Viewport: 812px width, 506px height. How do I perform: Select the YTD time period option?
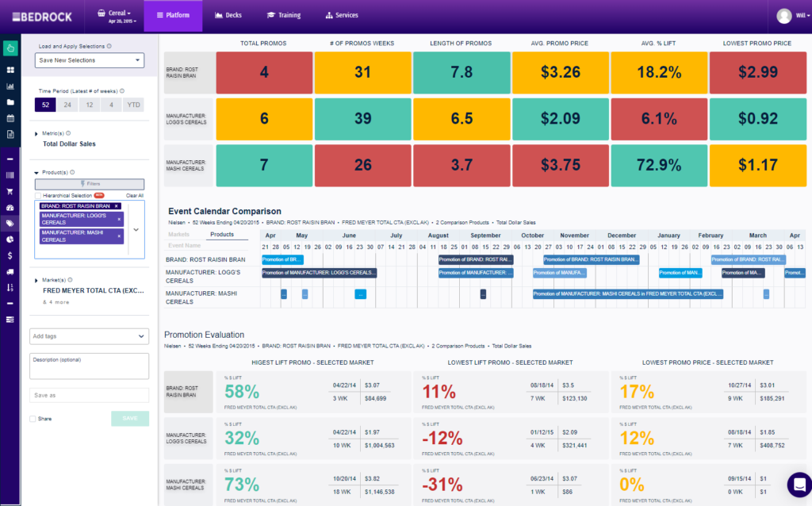click(133, 104)
